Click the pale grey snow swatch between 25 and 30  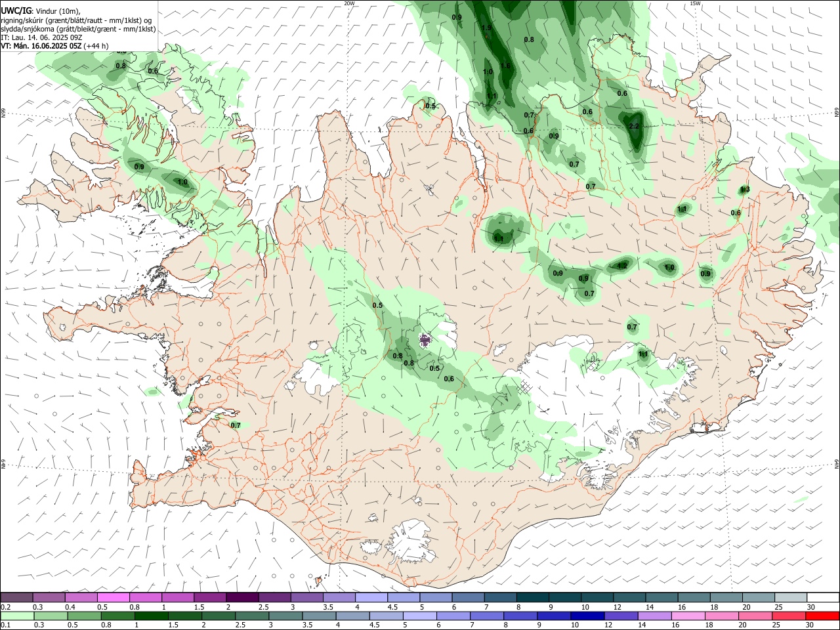tap(791, 597)
